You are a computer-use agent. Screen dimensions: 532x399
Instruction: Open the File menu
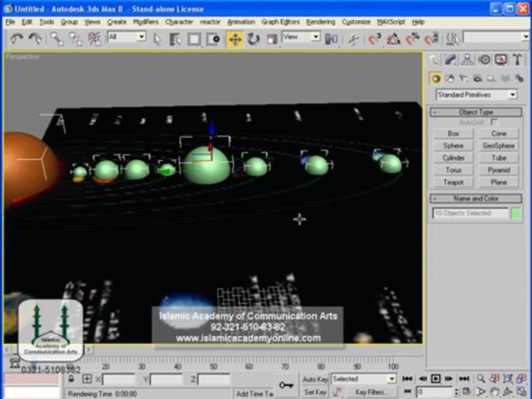[10, 22]
